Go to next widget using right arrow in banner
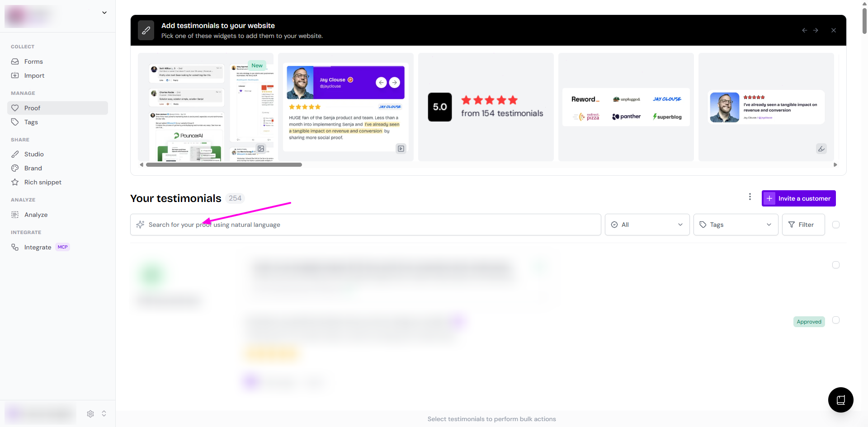This screenshot has height=427, width=868. (816, 30)
